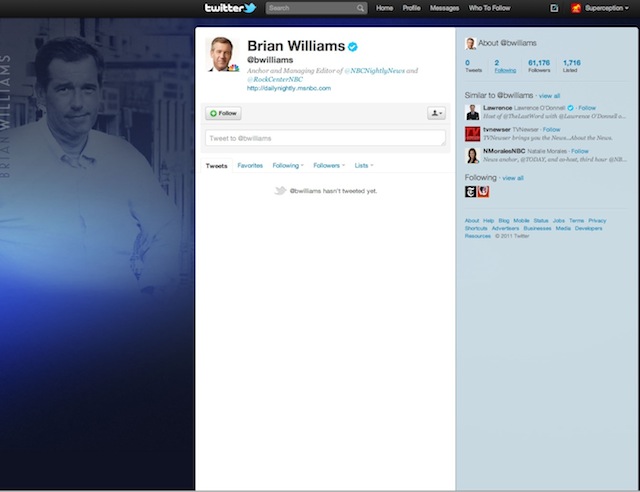The image size is (640, 492).
Task: Click the 2 Following count
Action: point(505,66)
